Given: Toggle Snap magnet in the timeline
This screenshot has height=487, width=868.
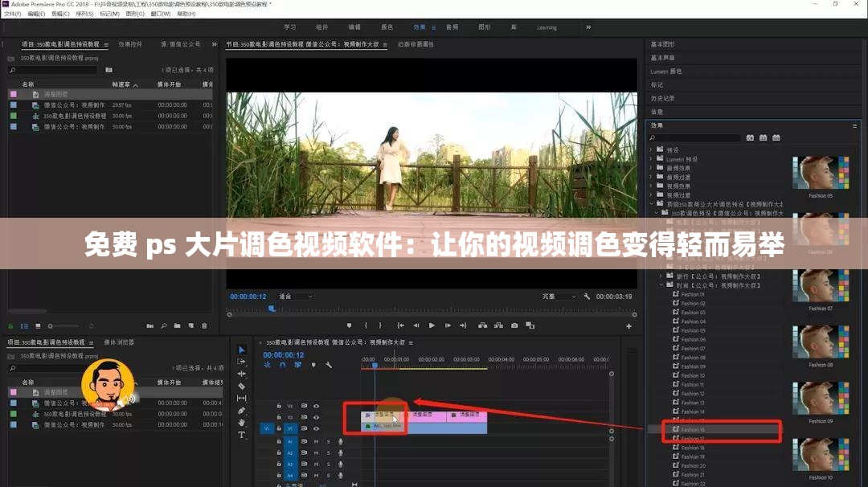Looking at the screenshot, I should [283, 365].
